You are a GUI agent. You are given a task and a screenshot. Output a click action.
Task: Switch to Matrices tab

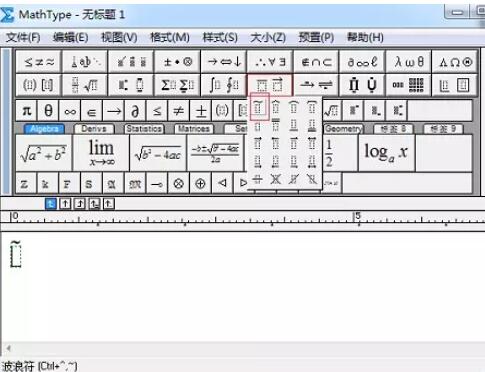coord(194,129)
